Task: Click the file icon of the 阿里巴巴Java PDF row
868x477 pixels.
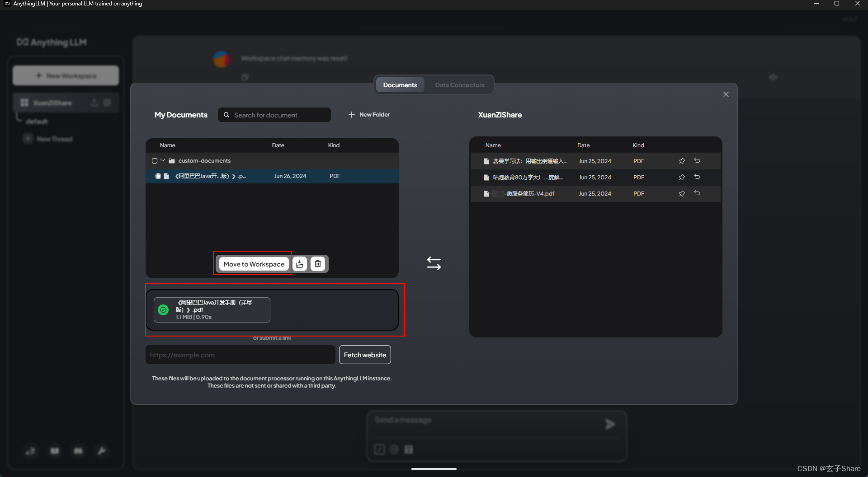Action: (166, 176)
